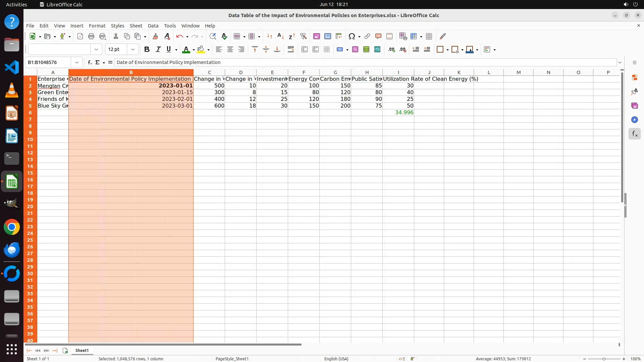Expand the font size dropdown
Screen dimensions: 644x362
pos(133,50)
